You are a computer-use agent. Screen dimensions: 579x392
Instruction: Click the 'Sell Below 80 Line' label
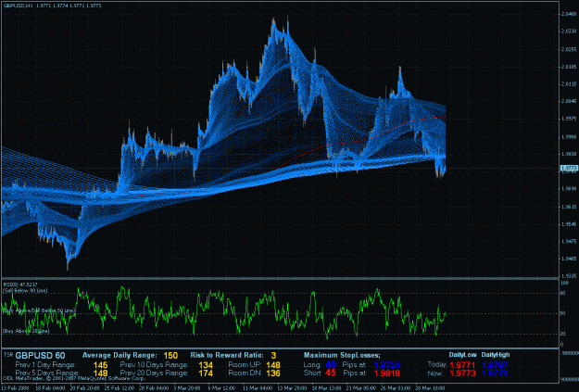(x=25, y=291)
